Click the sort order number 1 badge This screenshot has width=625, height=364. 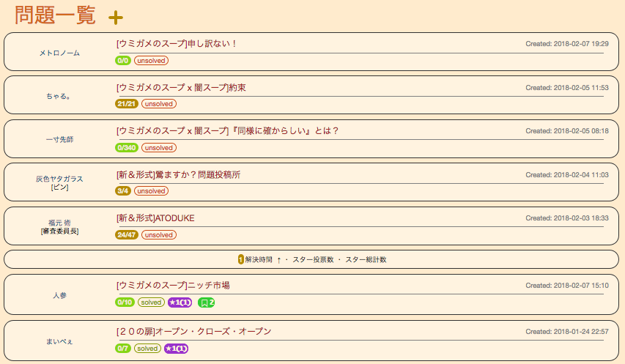point(241,260)
